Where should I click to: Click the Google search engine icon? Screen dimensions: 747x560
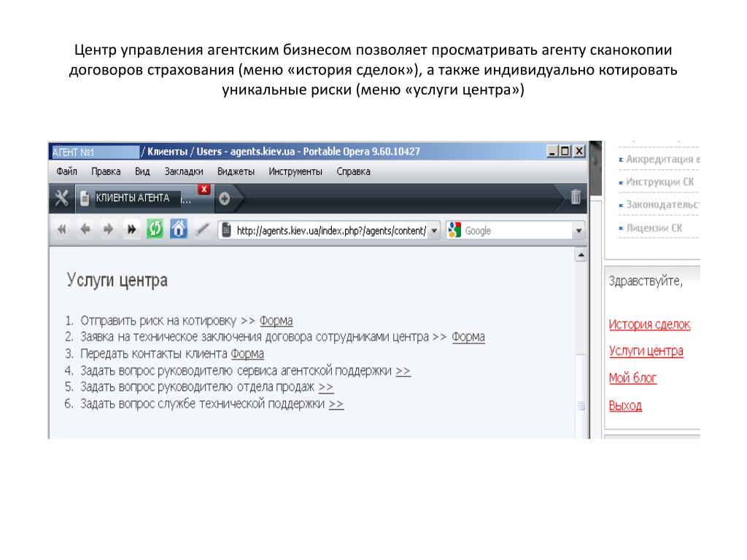(x=455, y=230)
